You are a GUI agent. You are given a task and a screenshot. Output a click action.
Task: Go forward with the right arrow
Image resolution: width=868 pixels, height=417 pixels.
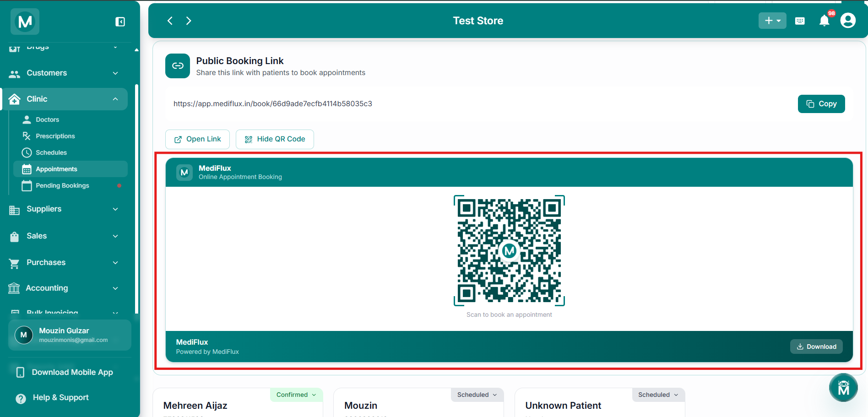tap(189, 21)
